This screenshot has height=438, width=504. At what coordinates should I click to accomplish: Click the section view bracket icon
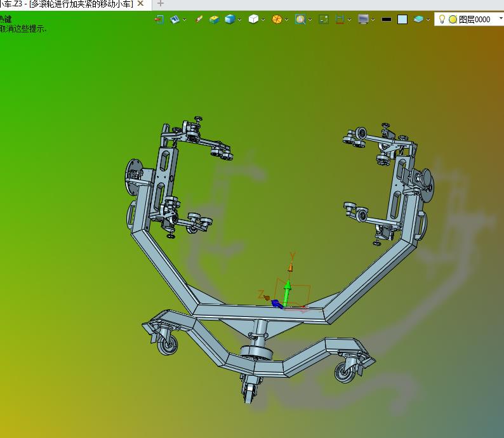tap(340, 20)
